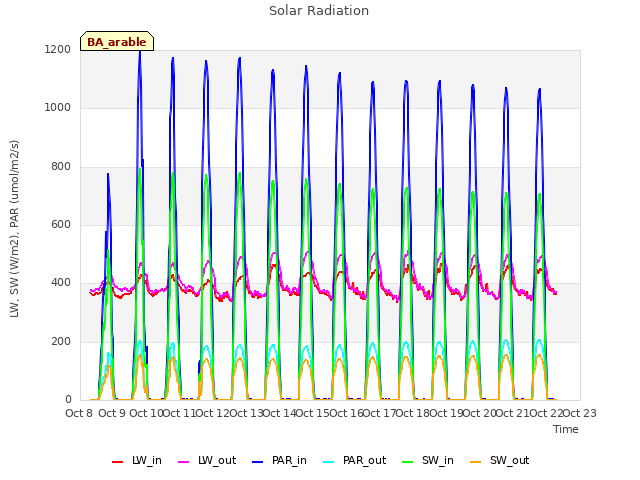Screen dimensions: 640x480
Task: Click the Time axis label
Action: pos(566,429)
